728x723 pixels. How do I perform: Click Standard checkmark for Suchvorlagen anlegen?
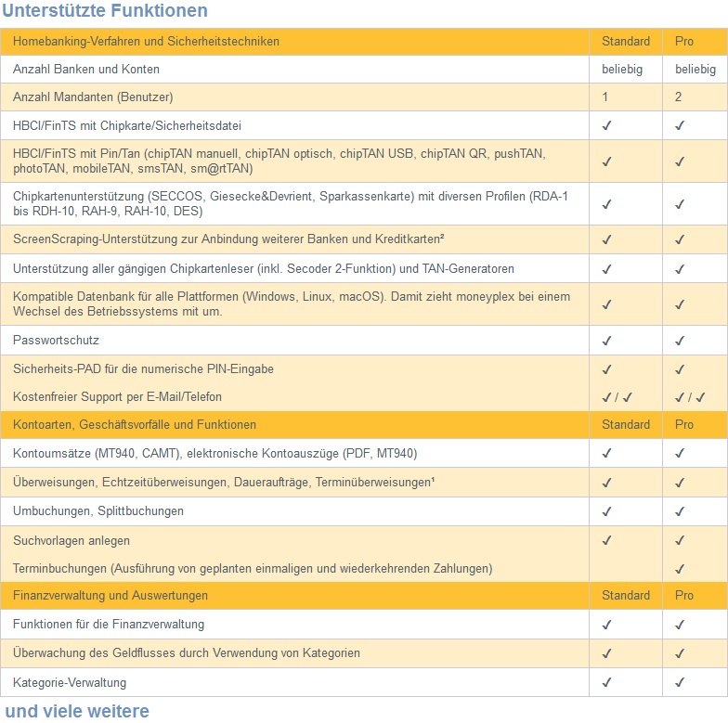pos(606,540)
